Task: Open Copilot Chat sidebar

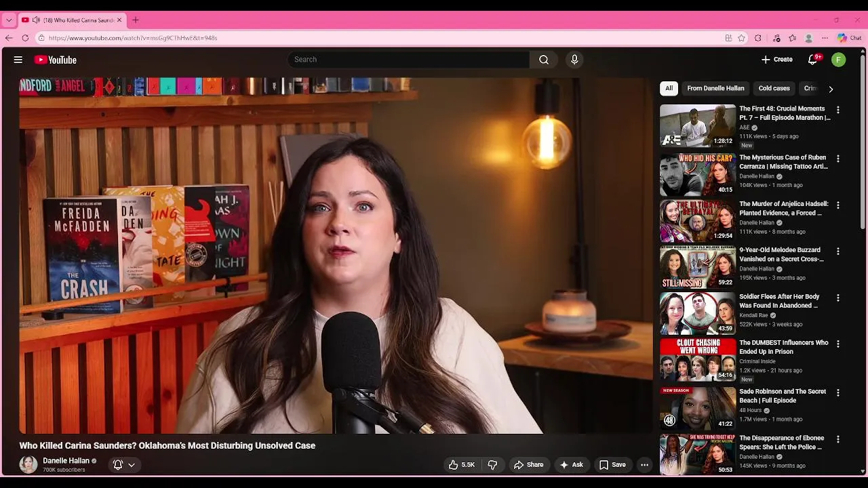Action: pos(850,38)
